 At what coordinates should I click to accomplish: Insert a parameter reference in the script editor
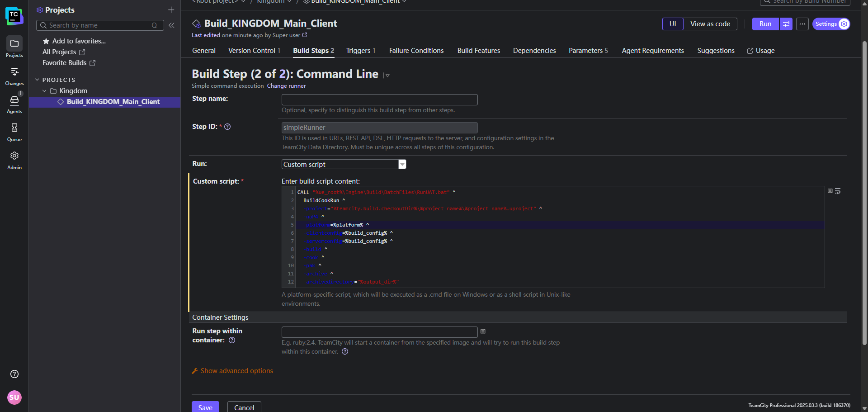(830, 191)
